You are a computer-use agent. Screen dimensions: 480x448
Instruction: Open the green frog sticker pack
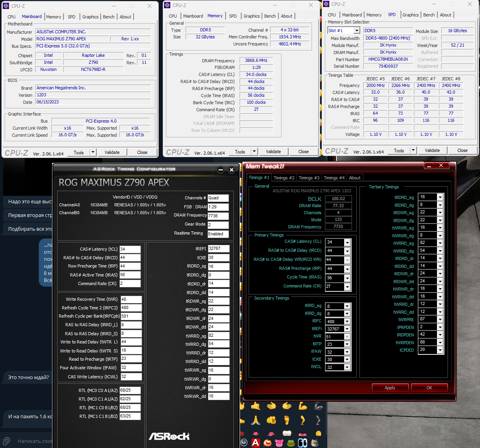pyautogui.click(x=291, y=443)
